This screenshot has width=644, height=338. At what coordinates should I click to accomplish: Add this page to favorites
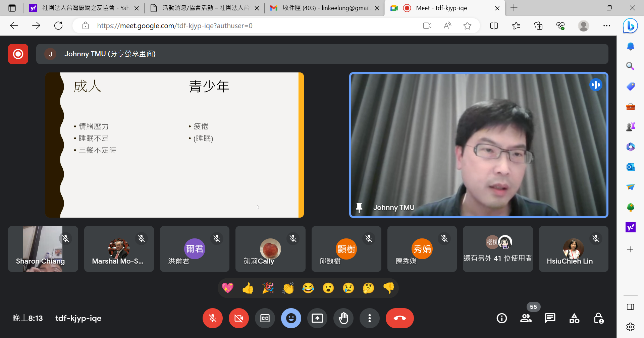467,25
